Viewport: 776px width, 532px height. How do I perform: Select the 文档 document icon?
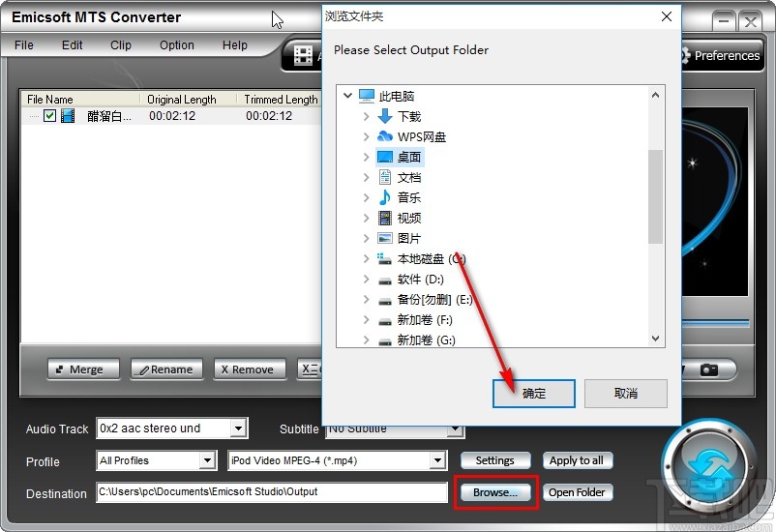coord(385,177)
